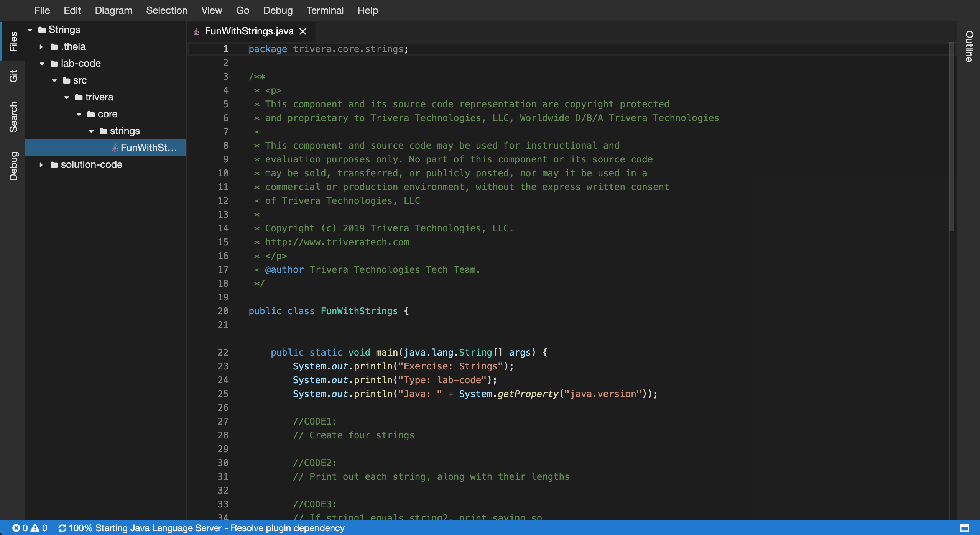Collapse the trivera folder arrow
Viewport: 980px width, 535px height.
coord(67,97)
